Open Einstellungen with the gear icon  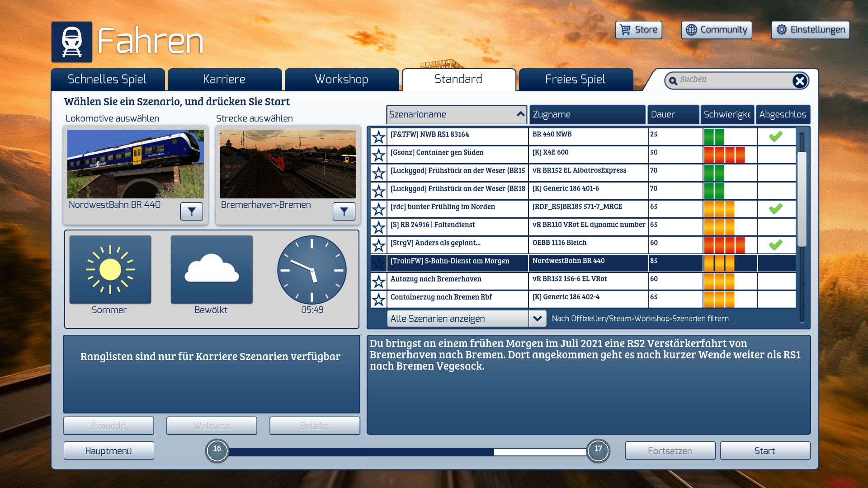810,30
